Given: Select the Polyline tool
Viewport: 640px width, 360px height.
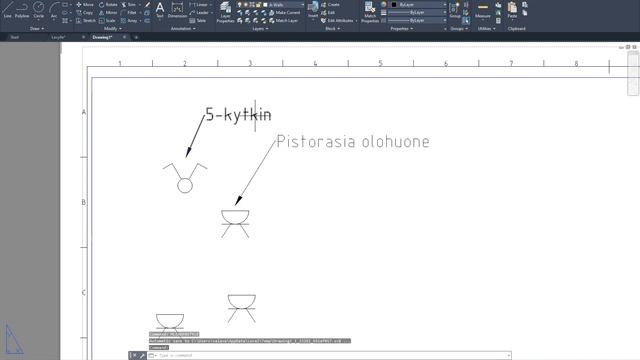Looking at the screenshot, I should [x=22, y=10].
